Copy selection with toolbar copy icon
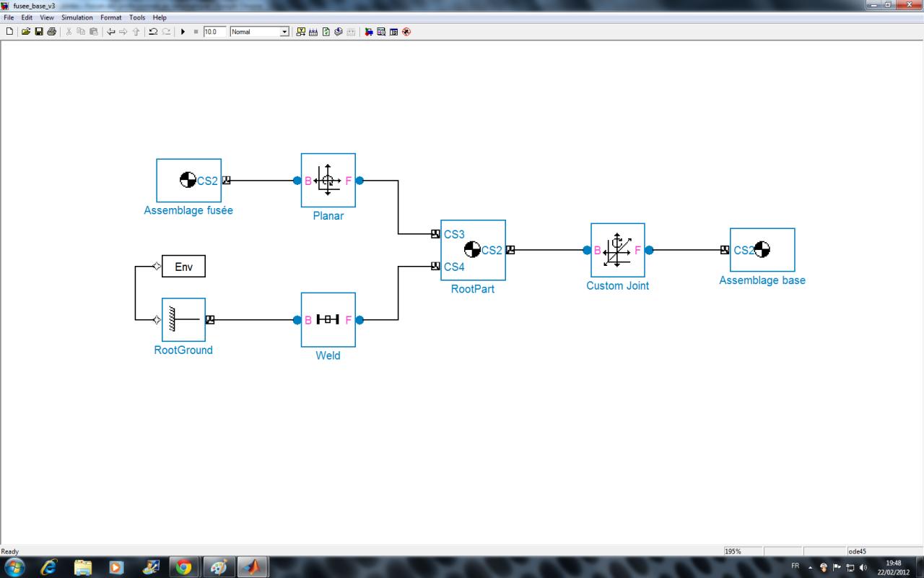Screen dimensions: 924x578 81,32
